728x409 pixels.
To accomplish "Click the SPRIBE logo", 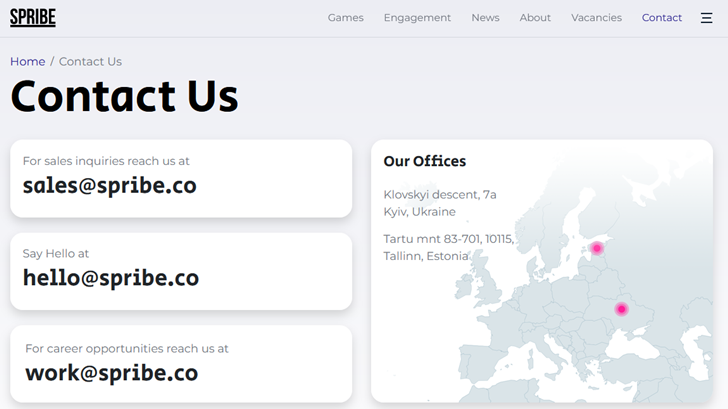I will (x=33, y=18).
